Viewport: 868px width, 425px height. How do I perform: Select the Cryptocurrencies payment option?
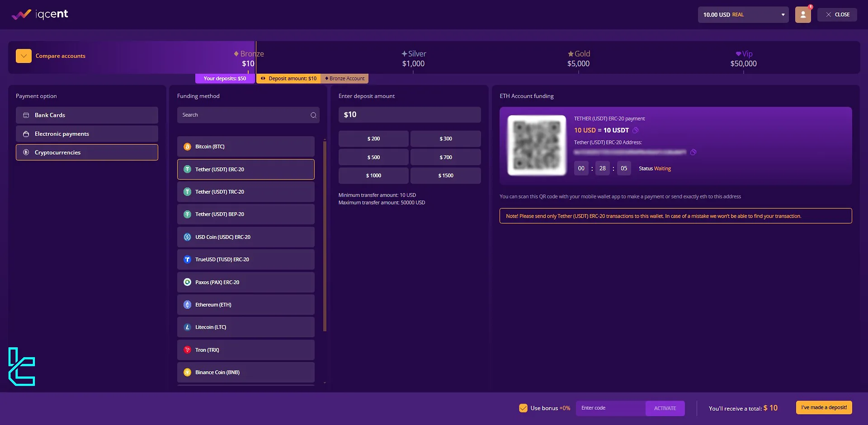point(87,152)
